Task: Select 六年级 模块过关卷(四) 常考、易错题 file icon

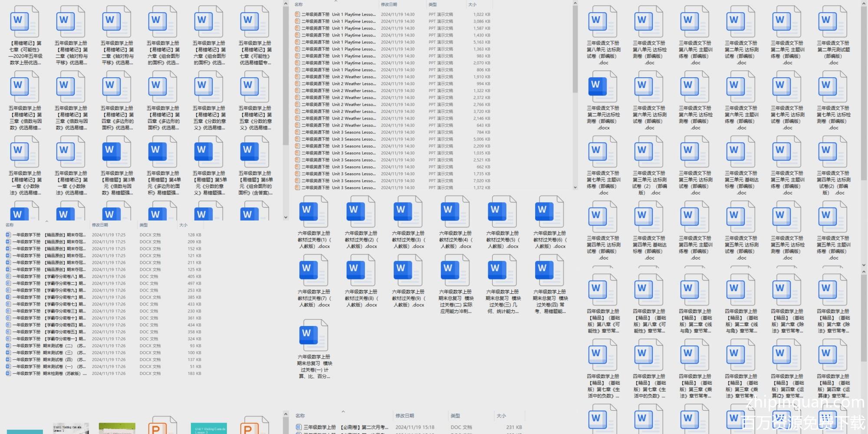Action: tap(549, 270)
